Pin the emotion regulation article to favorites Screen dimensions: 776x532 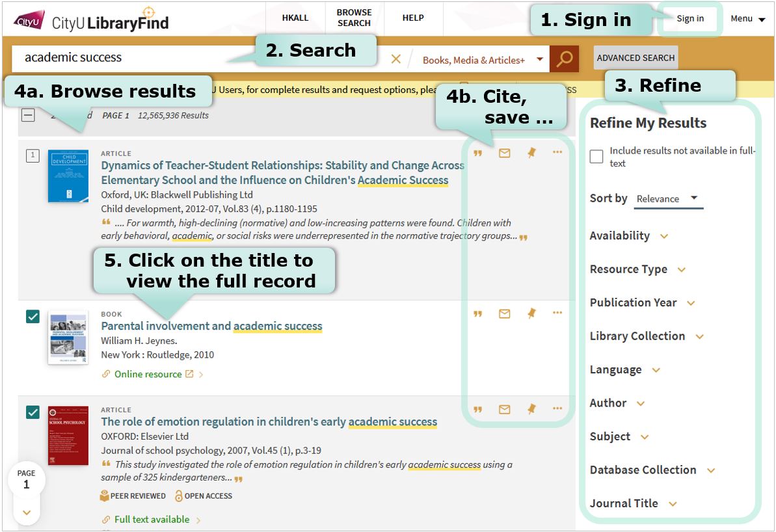point(531,409)
